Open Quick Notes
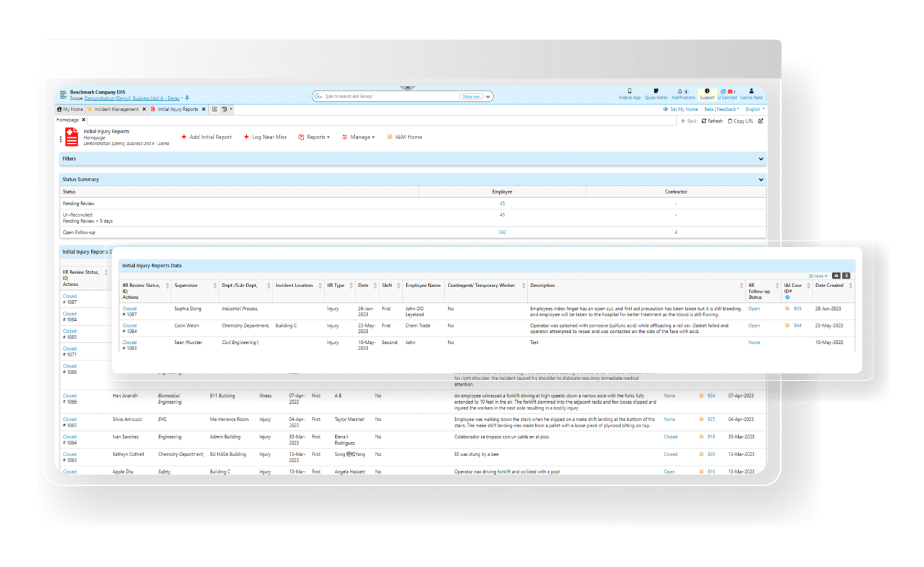Image resolution: width=924 pixels, height=567 pixels. pyautogui.click(x=656, y=94)
